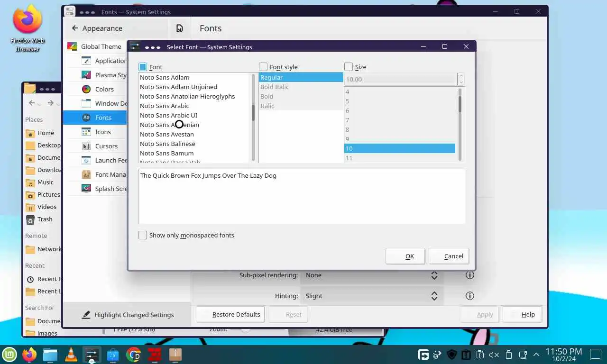Click the font list vertical scrollbar
The width and height of the screenshot is (607, 364).
[x=253, y=118]
